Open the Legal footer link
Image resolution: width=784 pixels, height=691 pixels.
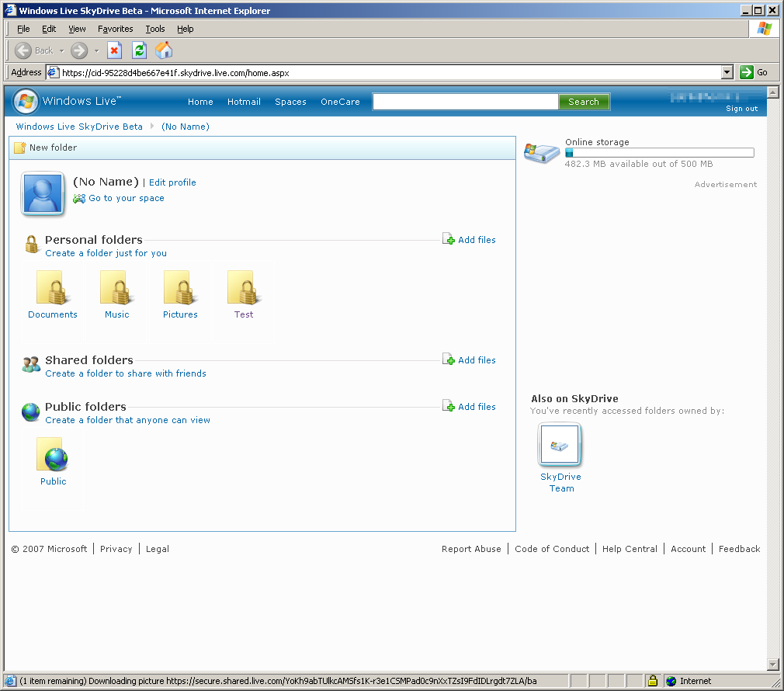[x=158, y=549]
